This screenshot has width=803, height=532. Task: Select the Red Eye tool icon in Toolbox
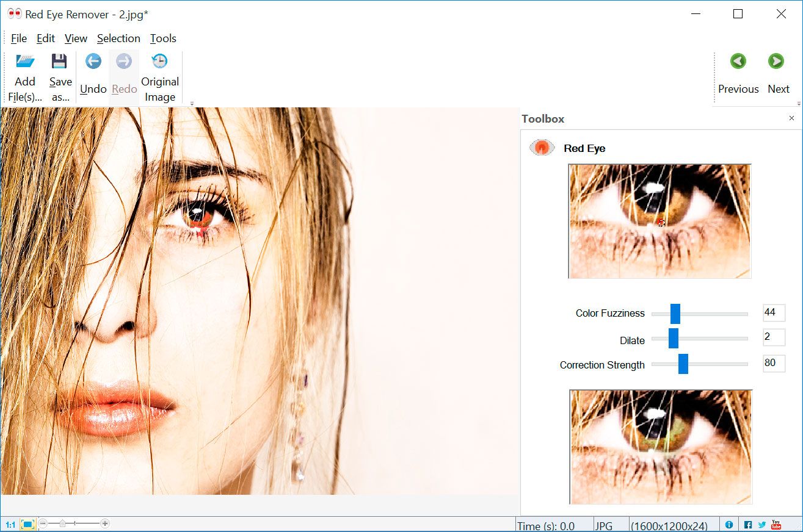click(541, 147)
